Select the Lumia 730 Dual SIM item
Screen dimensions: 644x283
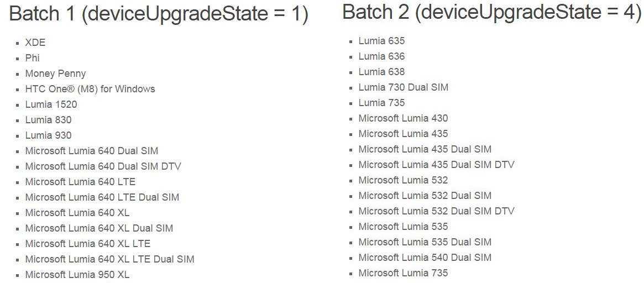point(403,87)
